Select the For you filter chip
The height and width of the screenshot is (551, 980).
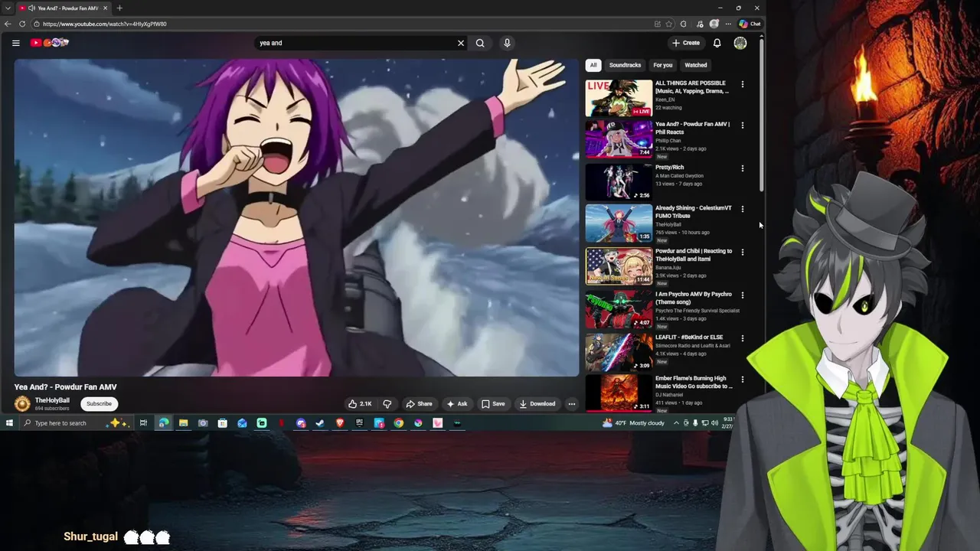(663, 65)
